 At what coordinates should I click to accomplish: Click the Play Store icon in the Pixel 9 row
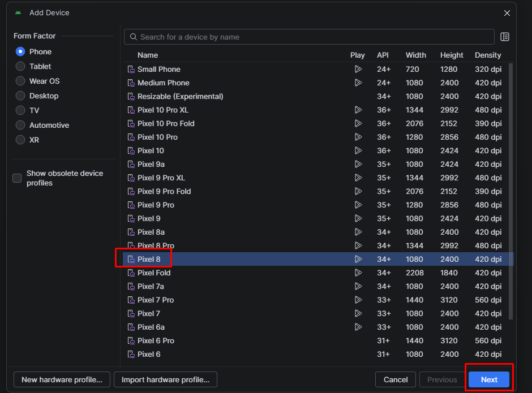pos(358,218)
